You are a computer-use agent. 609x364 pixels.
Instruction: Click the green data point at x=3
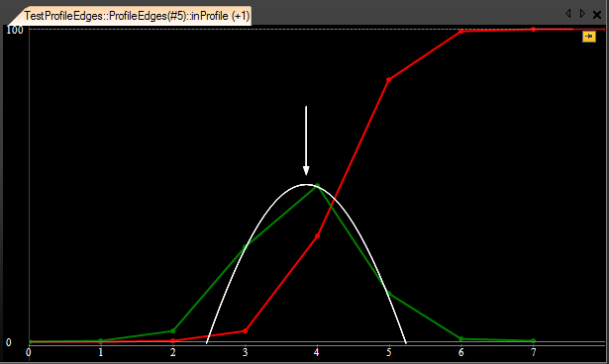[245, 247]
